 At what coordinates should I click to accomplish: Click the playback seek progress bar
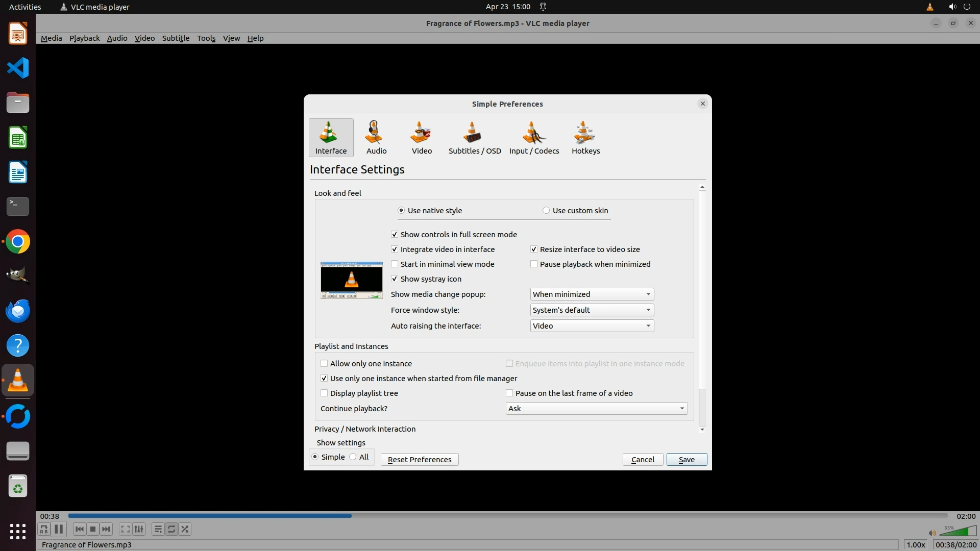507,516
